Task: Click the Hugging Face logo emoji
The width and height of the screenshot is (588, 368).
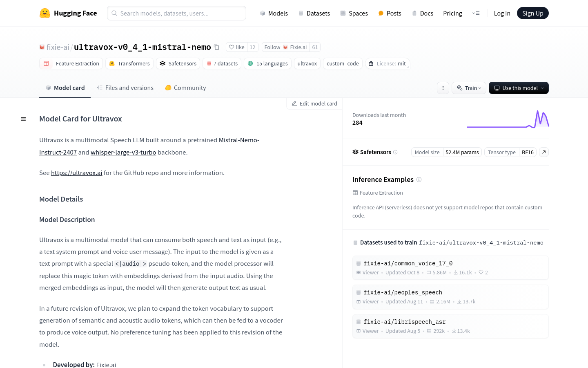Action: pyautogui.click(x=45, y=13)
